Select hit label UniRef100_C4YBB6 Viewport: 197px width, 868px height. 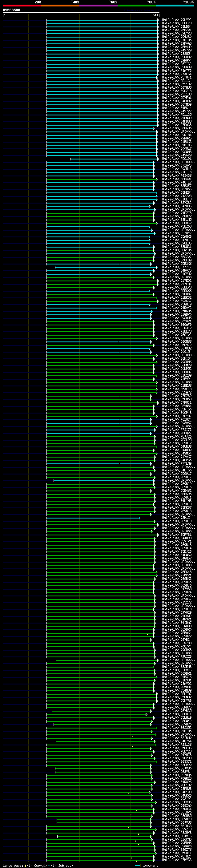coord(177,206)
